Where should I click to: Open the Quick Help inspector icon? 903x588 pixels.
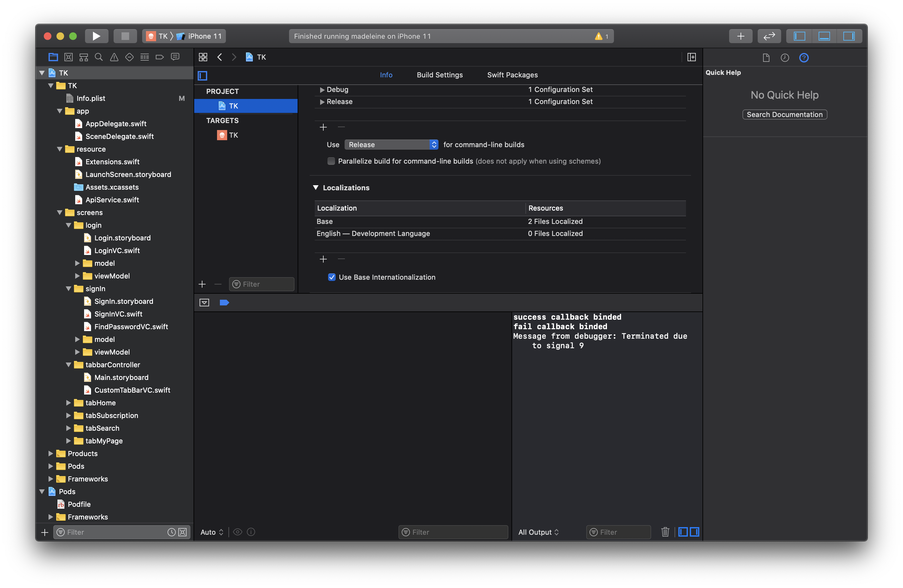804,58
